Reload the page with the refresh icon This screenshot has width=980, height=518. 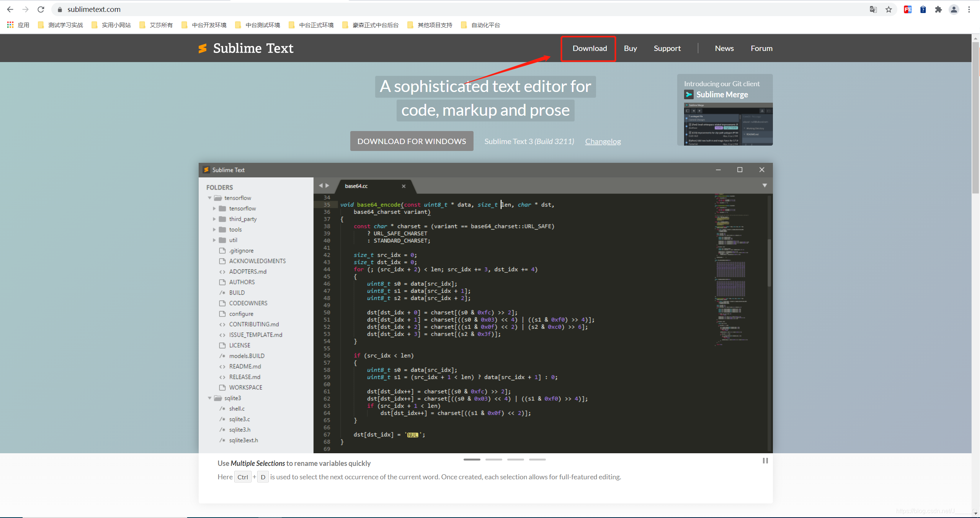[41, 9]
